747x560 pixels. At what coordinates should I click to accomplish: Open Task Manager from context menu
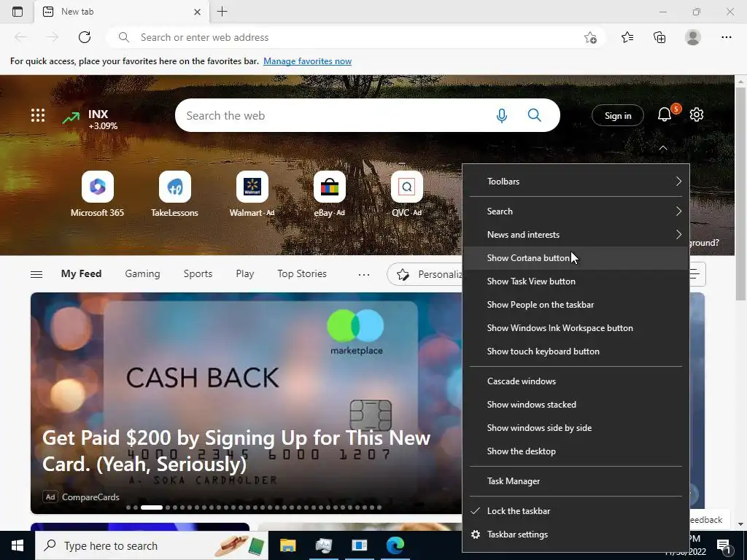576,481
